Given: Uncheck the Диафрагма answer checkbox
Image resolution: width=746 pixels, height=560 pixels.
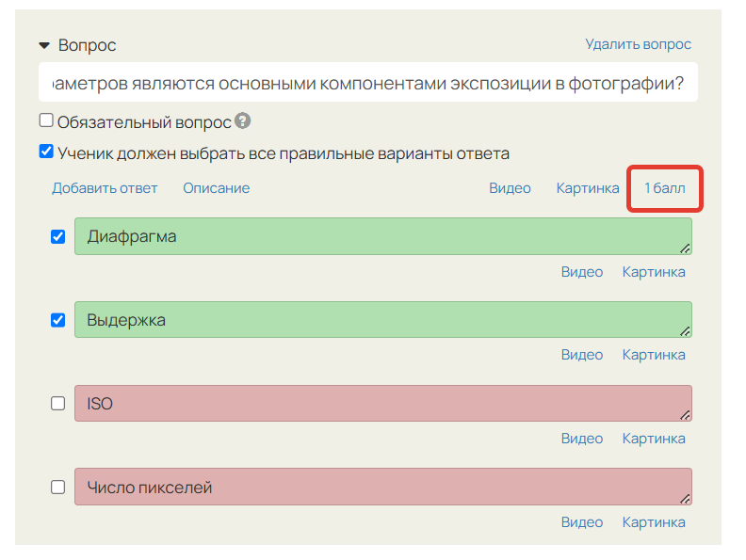Looking at the screenshot, I should 58,237.
